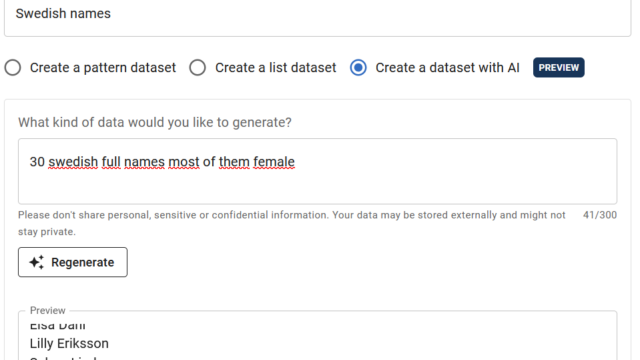Click the 41/300 character counter

(600, 215)
